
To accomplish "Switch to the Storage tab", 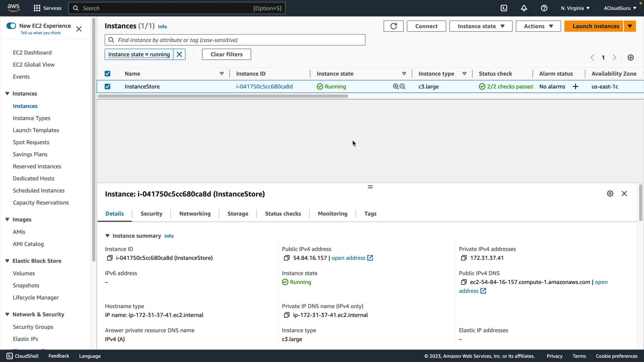I will click(238, 214).
